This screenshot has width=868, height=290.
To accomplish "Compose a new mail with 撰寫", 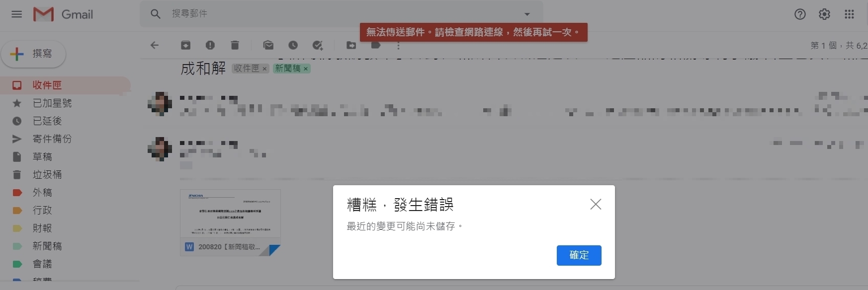I will (33, 54).
